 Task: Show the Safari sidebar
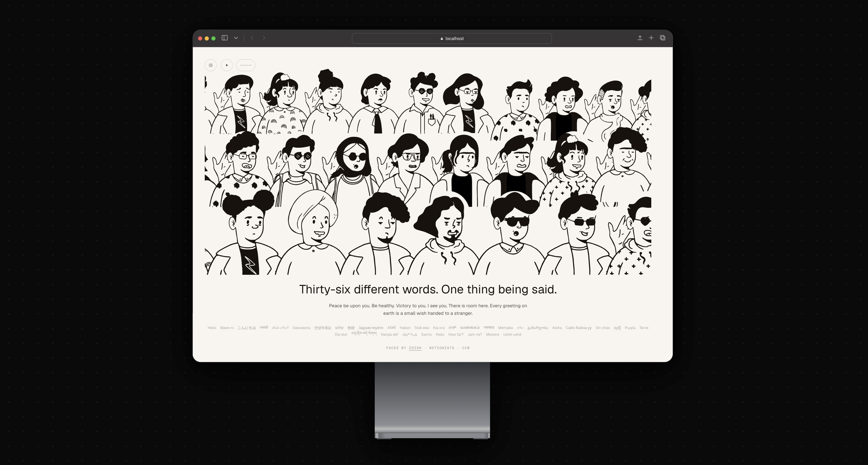[x=225, y=38]
